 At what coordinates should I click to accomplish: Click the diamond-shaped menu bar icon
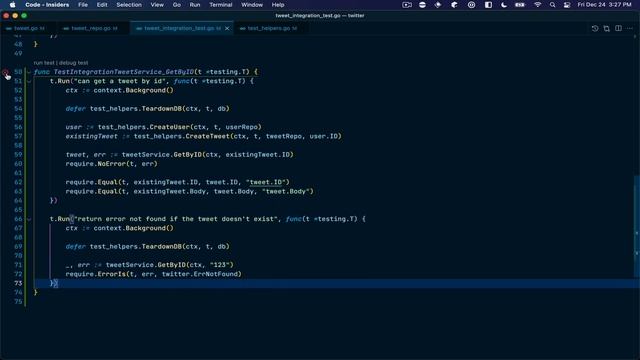pyautogui.click(x=438, y=5)
